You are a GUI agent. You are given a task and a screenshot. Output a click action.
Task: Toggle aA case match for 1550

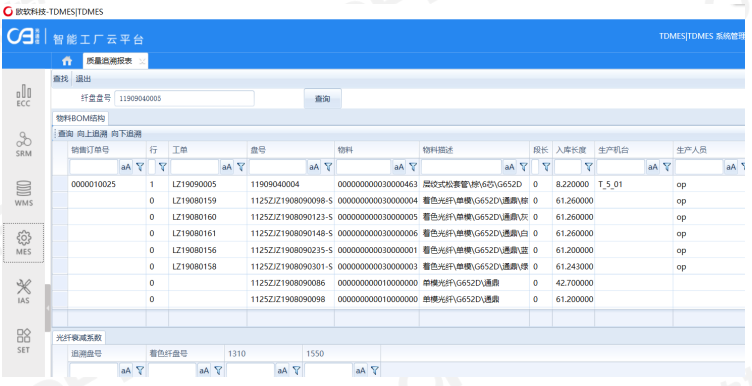(x=361, y=370)
